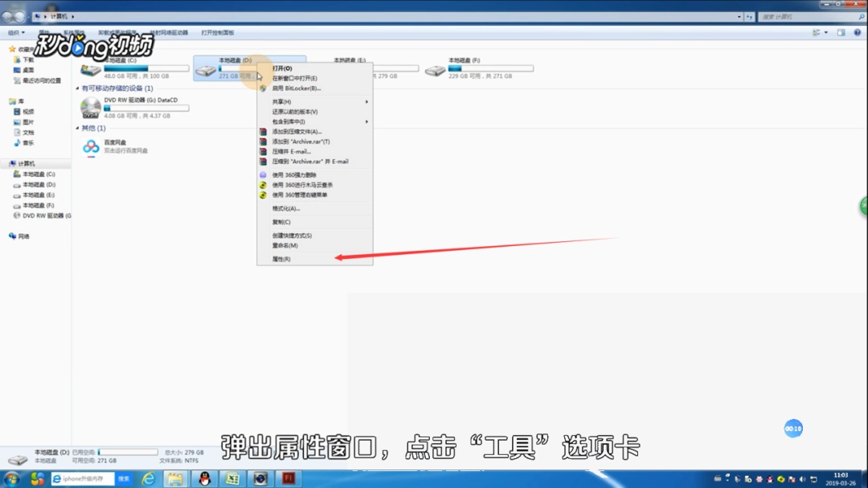Click 打开控制面板 toolbar button
The height and width of the screenshot is (488, 868).
[x=218, y=33]
